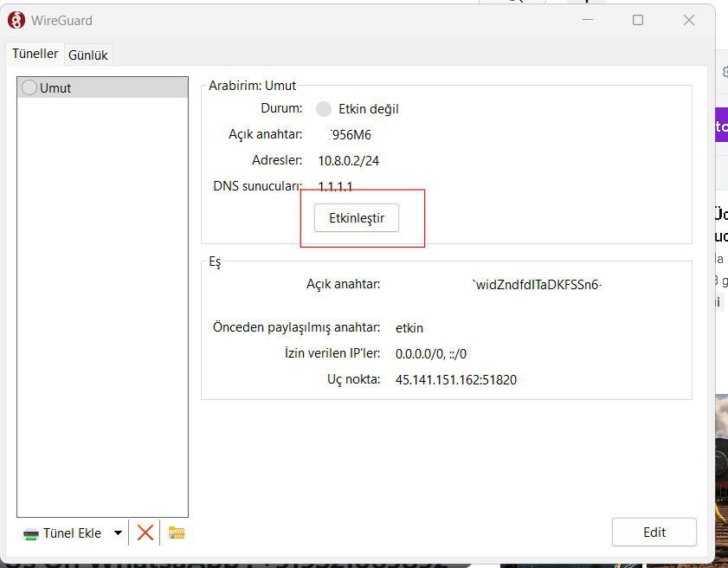Click Tünel Ekle to add a tunnel
Screen dimensions: 728x568
pyautogui.click(x=62, y=533)
